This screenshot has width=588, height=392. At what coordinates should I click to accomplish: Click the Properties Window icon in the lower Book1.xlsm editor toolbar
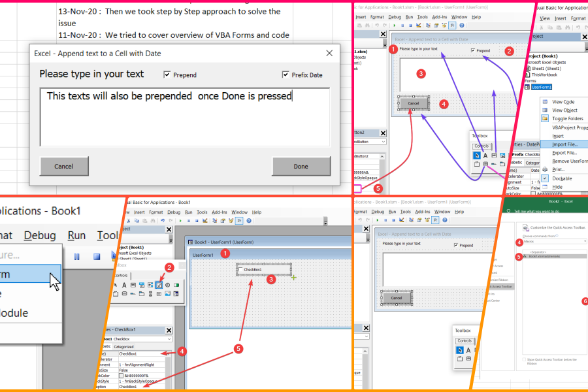[419, 220]
